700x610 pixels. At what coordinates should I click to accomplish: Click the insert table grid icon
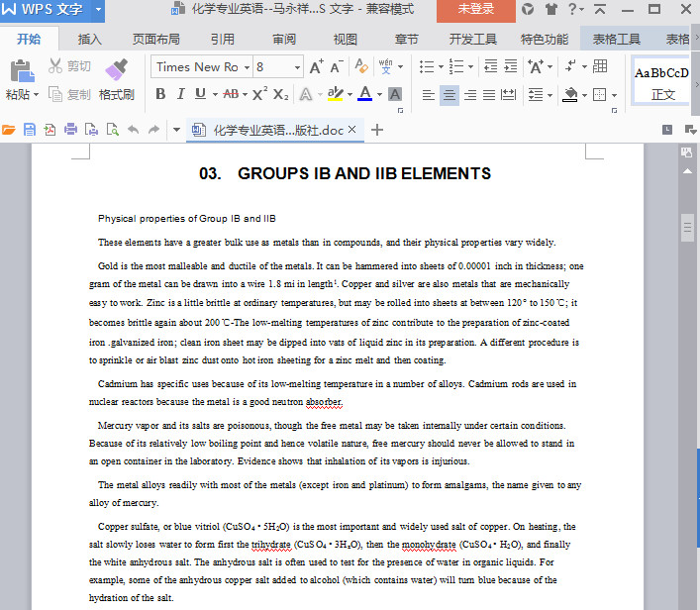tap(600, 66)
